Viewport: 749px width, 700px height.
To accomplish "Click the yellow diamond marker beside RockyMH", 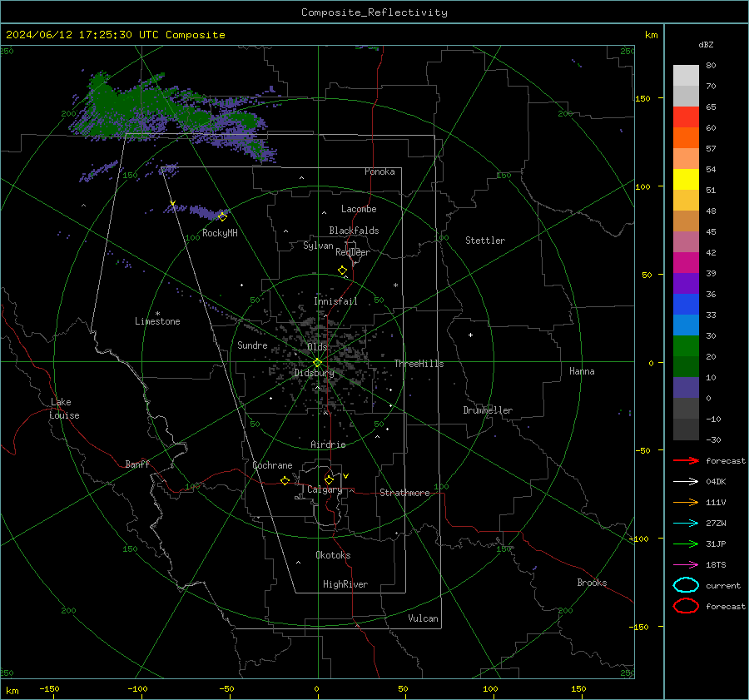I will [222, 217].
